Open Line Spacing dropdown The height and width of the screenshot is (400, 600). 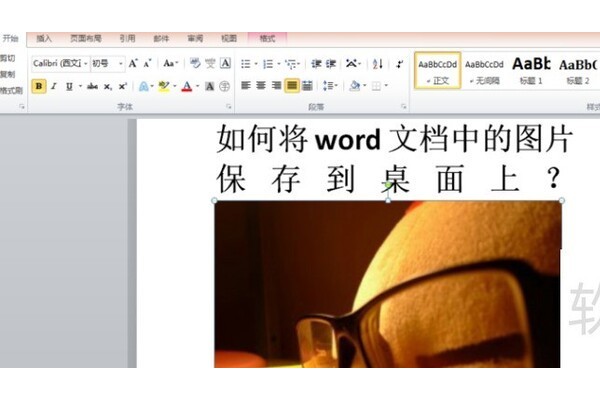pos(330,86)
